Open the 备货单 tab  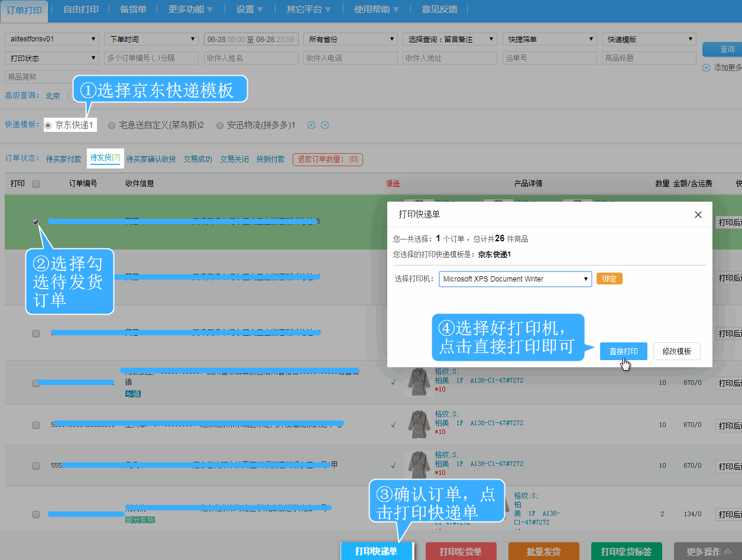click(133, 9)
